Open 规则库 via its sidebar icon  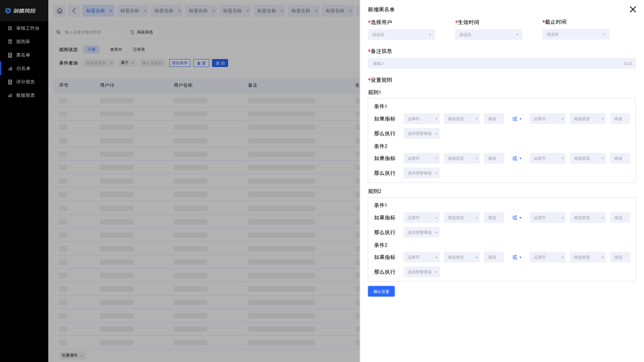coord(10,42)
